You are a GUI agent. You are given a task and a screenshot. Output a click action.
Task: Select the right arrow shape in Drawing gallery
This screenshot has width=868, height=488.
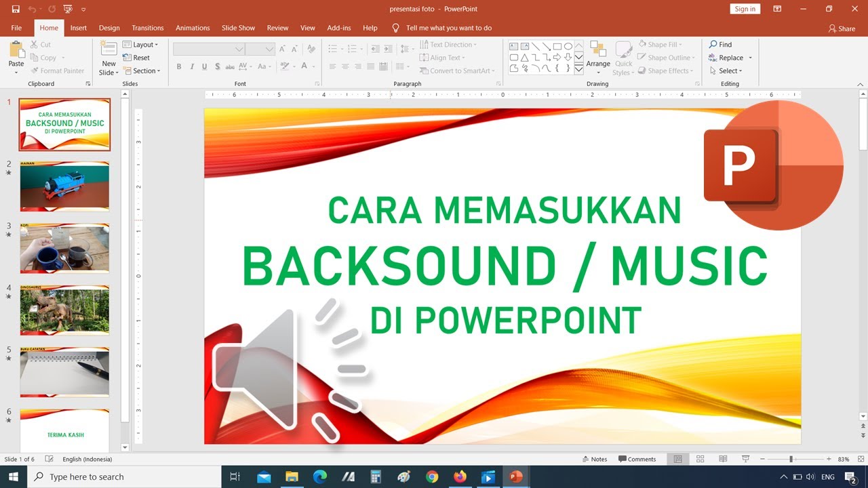point(557,58)
